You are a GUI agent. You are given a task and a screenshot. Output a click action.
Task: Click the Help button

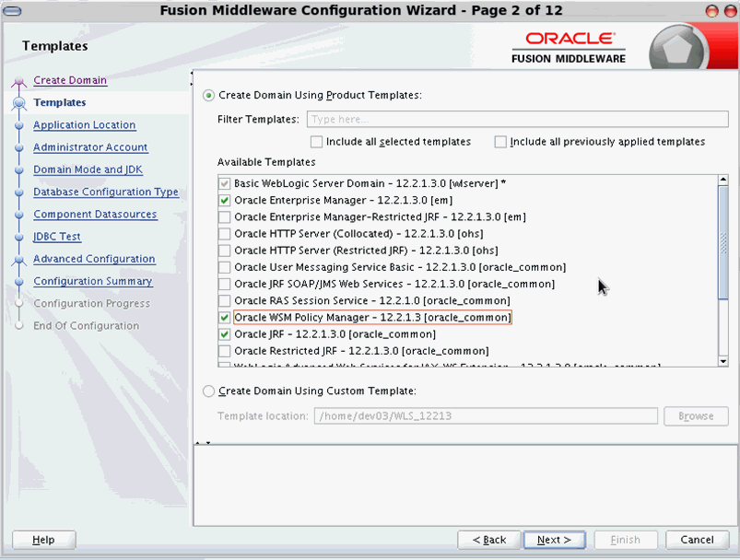[44, 540]
